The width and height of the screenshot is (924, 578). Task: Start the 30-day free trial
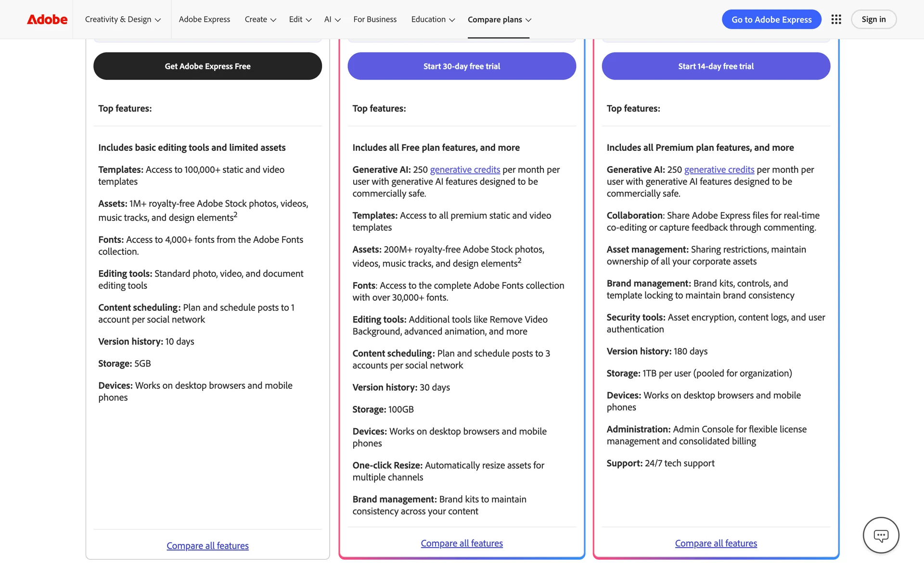click(462, 66)
